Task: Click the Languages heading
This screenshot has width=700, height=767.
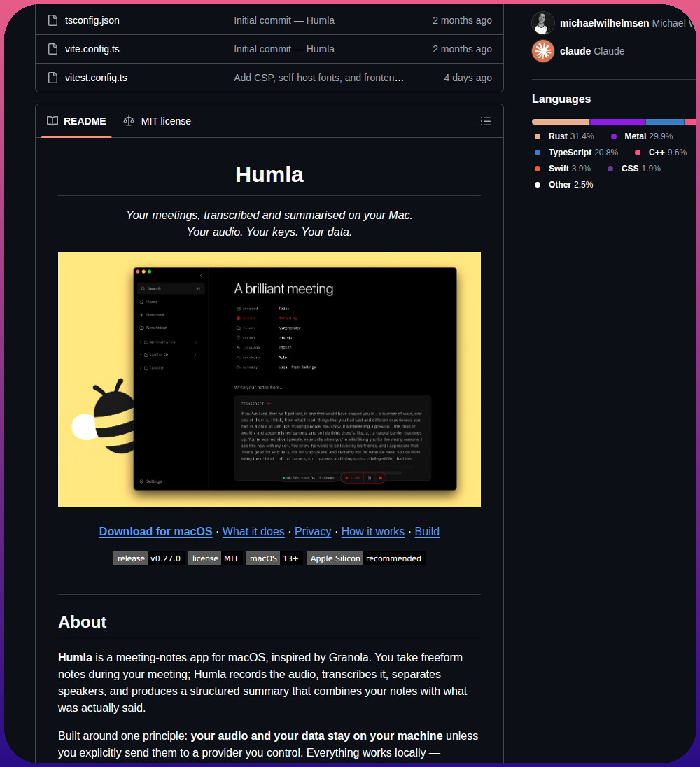Action: 561,99
